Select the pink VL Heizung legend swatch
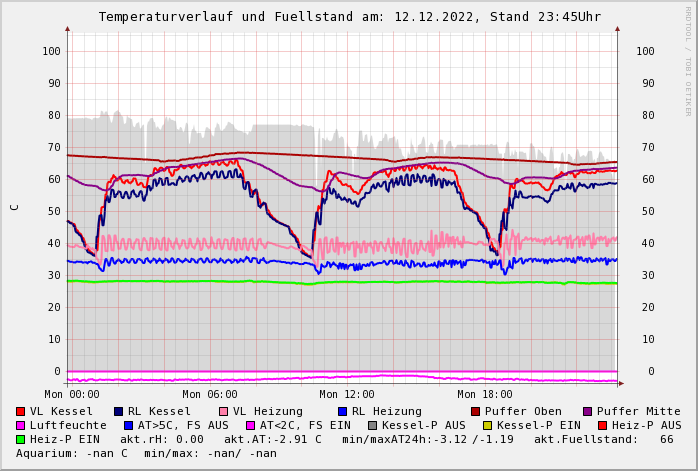698x471 pixels. [223, 412]
